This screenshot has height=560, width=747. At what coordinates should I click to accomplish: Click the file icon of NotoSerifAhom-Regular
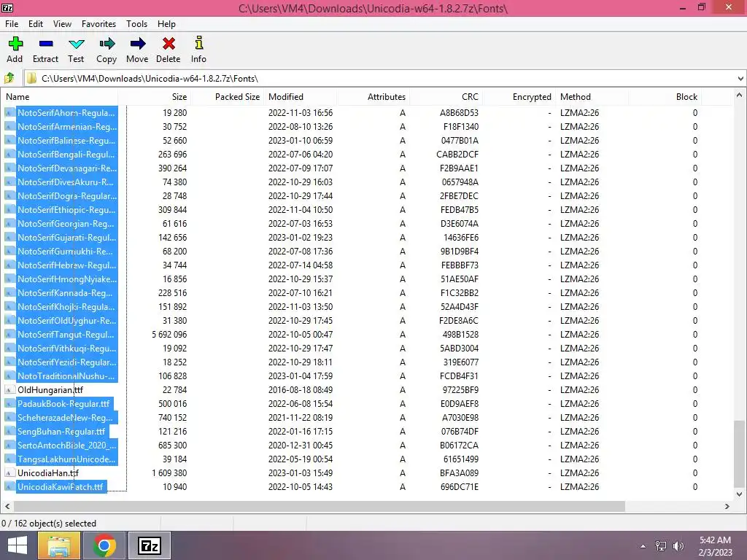(9, 113)
